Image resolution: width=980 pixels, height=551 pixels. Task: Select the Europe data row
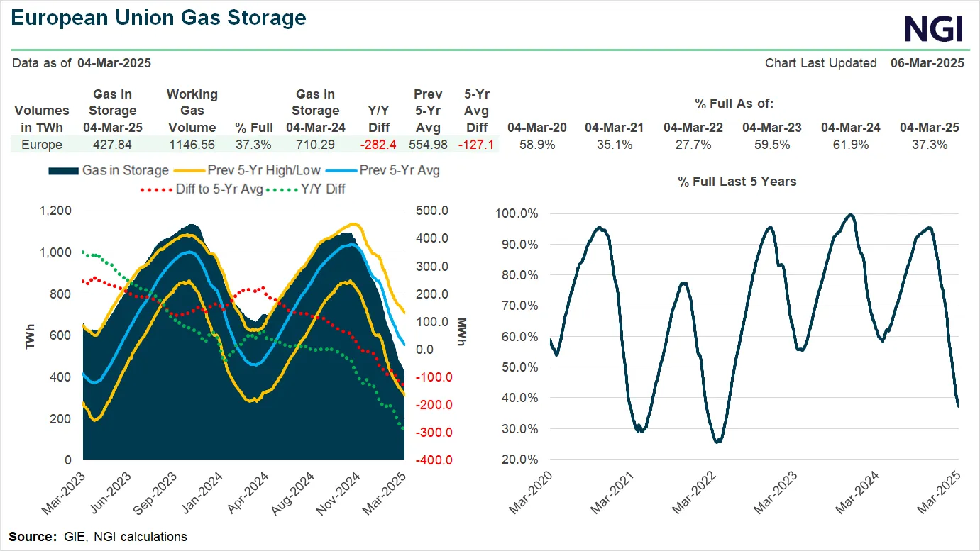[40, 145]
